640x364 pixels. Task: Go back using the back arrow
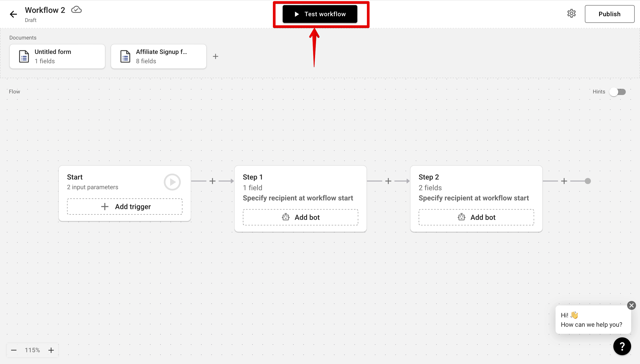[x=13, y=14]
